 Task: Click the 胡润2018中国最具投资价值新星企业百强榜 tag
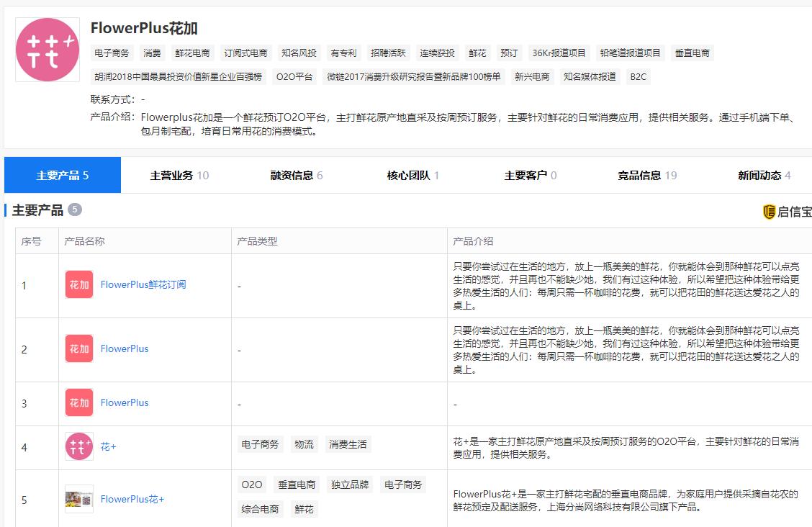coord(178,76)
